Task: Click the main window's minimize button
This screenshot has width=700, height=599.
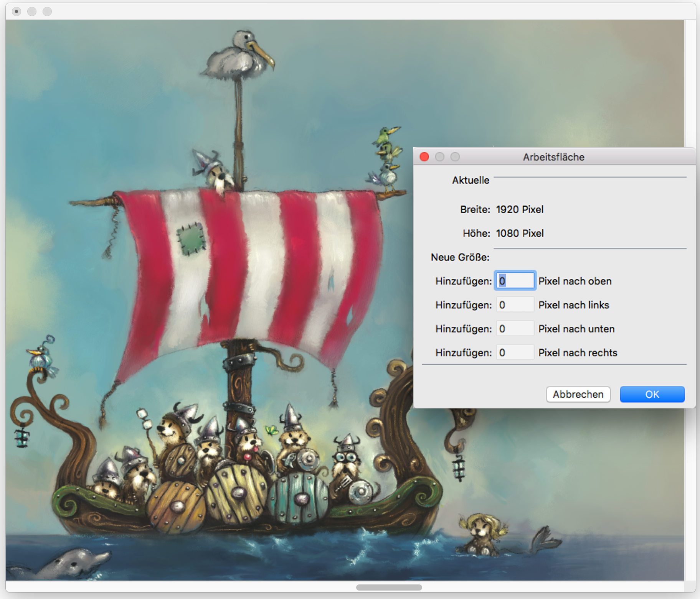Action: pyautogui.click(x=32, y=12)
